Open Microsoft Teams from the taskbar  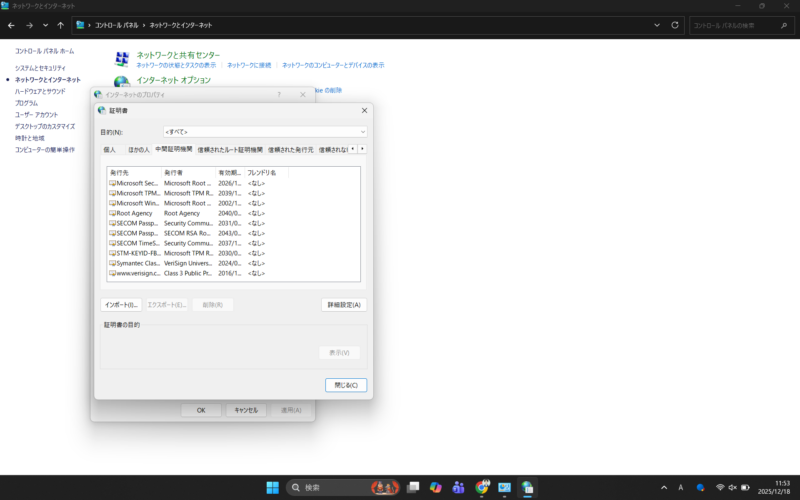pyautogui.click(x=458, y=487)
